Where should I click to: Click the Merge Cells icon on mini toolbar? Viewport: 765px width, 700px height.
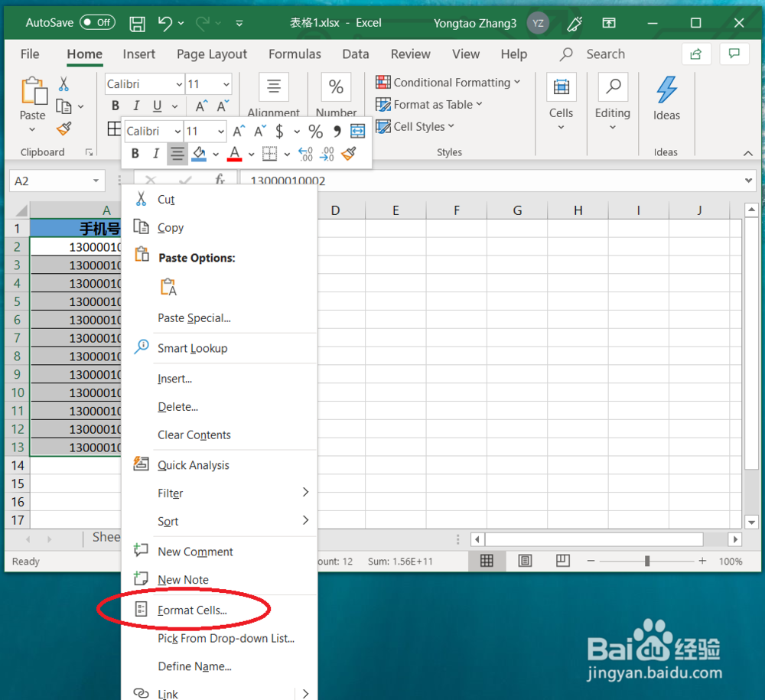point(357,130)
